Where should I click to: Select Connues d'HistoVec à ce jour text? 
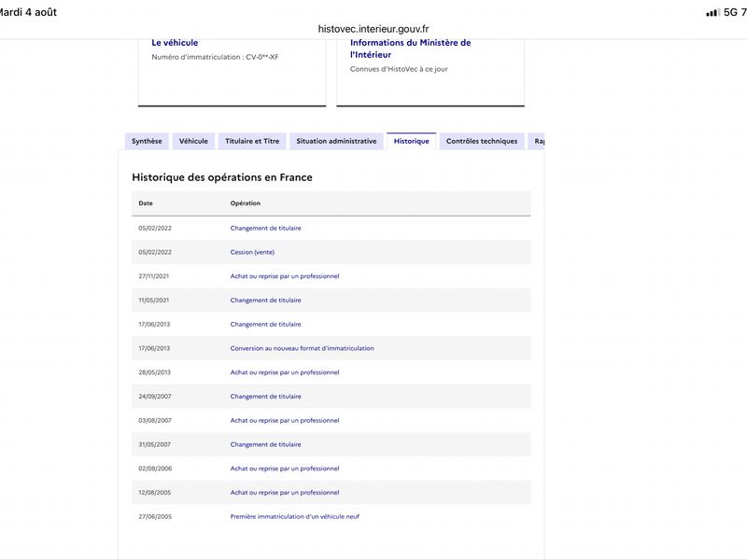[399, 69]
